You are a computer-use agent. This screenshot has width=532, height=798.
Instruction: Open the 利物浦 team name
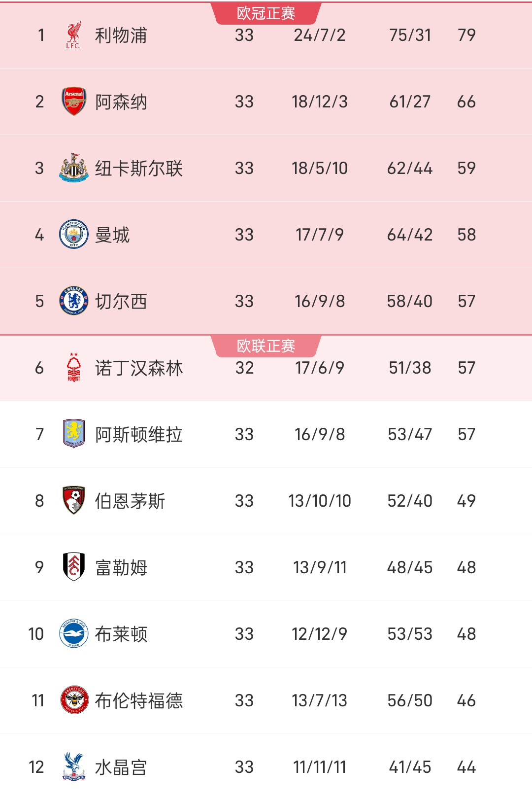tap(121, 35)
